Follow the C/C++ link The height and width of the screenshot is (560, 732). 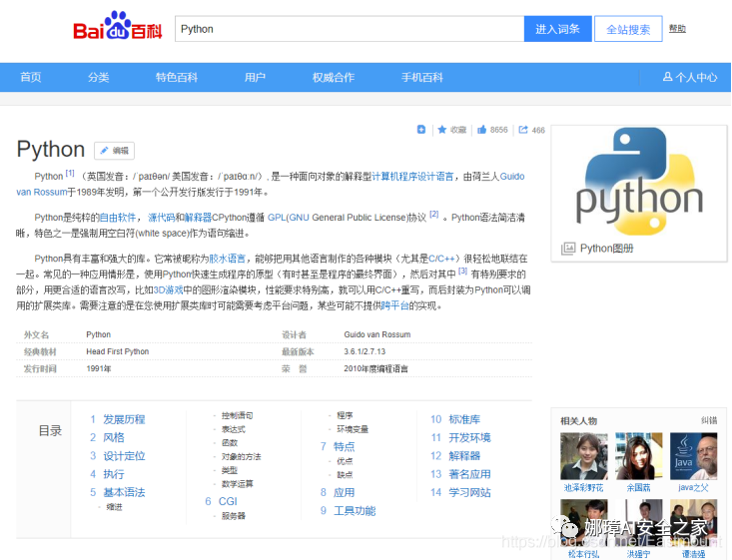click(x=441, y=259)
